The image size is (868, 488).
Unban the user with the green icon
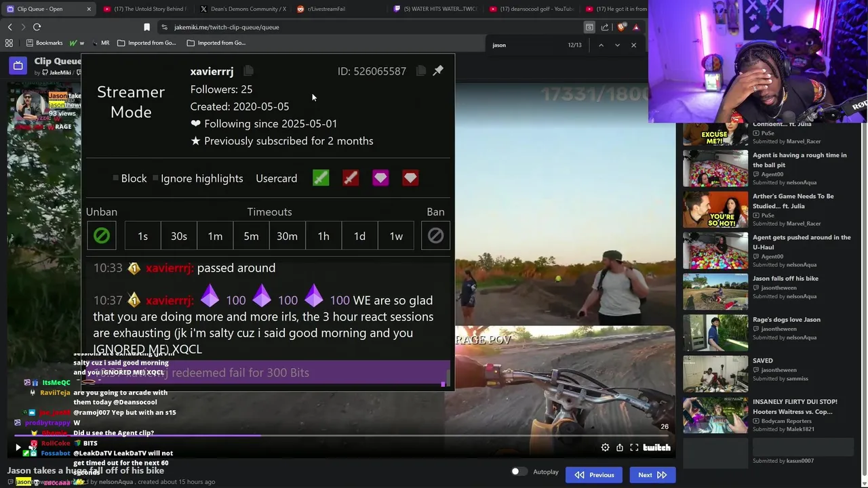click(102, 236)
